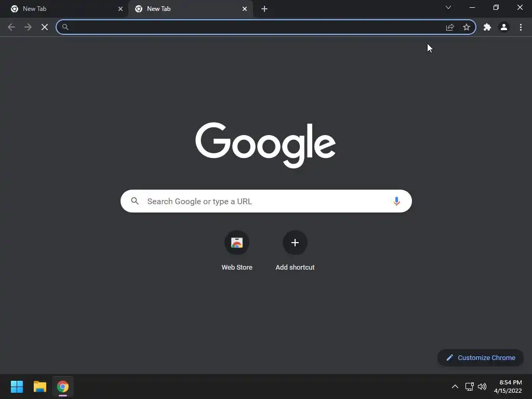Screen dimensions: 532x399
Task: Minimize the Chrome window
Action: coord(472,7)
